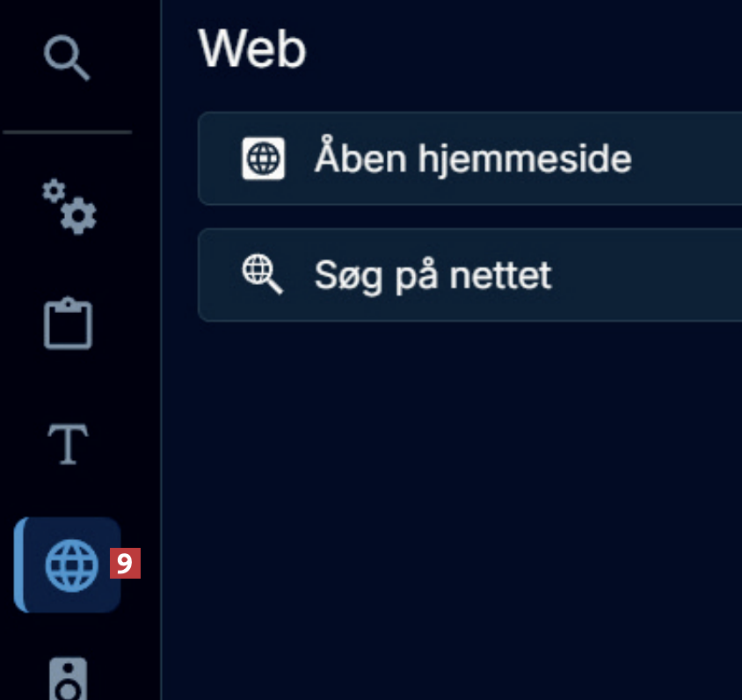Open the clipboard category in sidebar

tap(69, 324)
